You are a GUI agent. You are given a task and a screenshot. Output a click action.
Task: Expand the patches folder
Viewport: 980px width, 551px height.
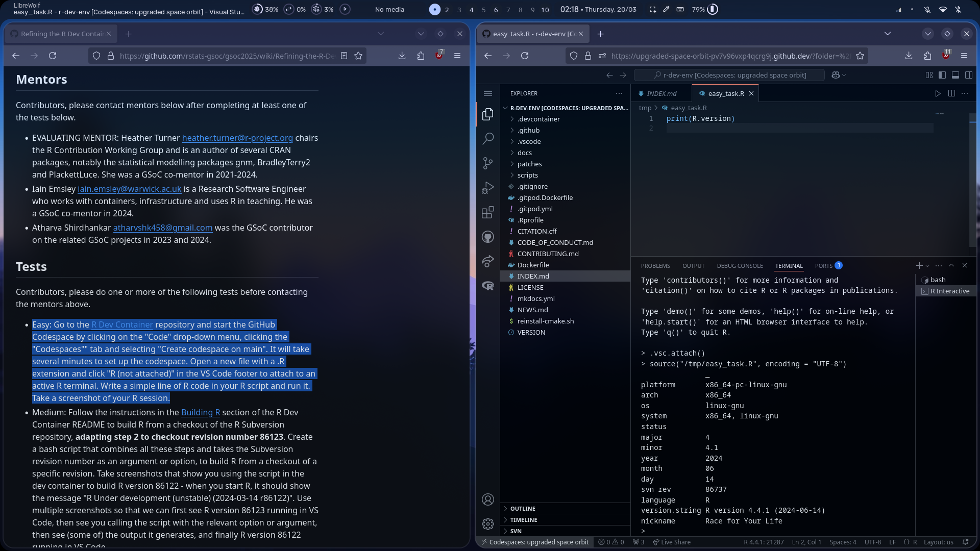(x=566, y=164)
